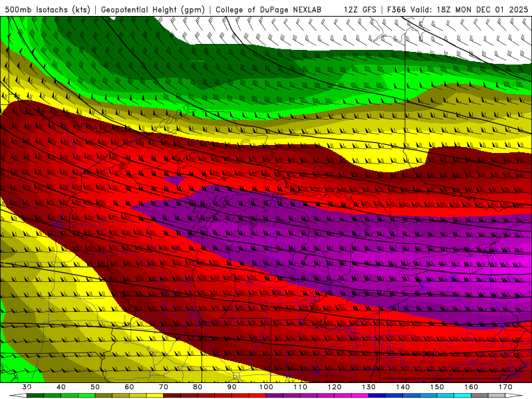The height and width of the screenshot is (399, 532).
Task: Click the "160" legend value
Action: click(x=471, y=387)
